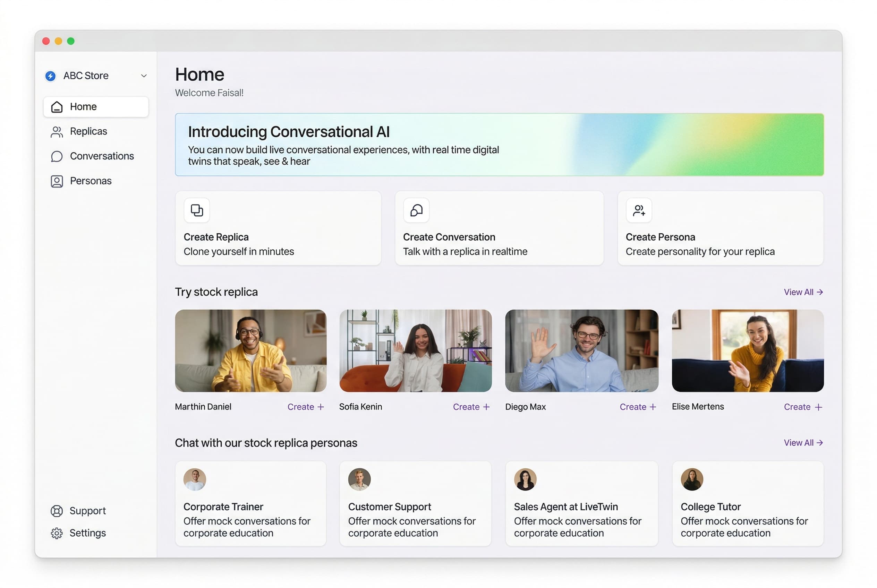
Task: View all stock replicas
Action: pyautogui.click(x=803, y=292)
